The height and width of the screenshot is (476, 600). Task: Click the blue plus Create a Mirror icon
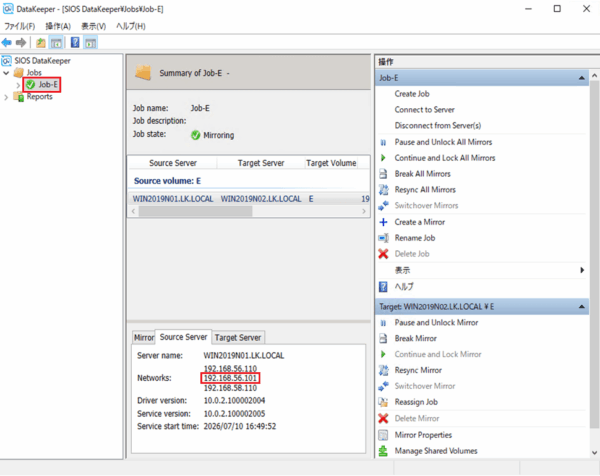(383, 222)
